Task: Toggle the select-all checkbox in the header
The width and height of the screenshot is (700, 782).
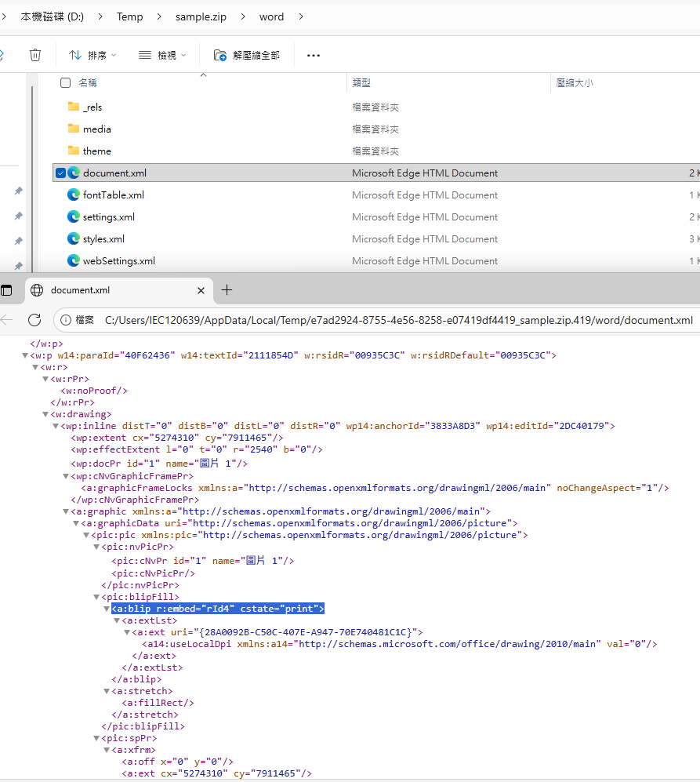Action: [x=66, y=82]
